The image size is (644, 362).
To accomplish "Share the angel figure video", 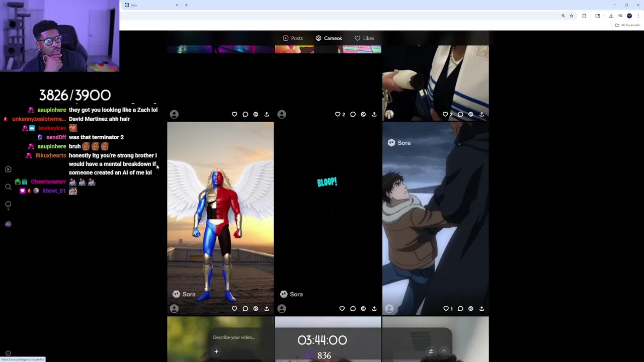I will tap(267, 309).
